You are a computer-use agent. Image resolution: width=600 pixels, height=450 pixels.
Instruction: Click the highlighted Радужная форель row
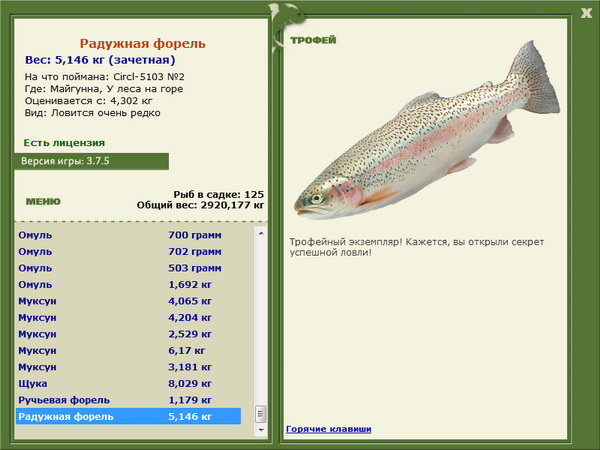click(129, 416)
